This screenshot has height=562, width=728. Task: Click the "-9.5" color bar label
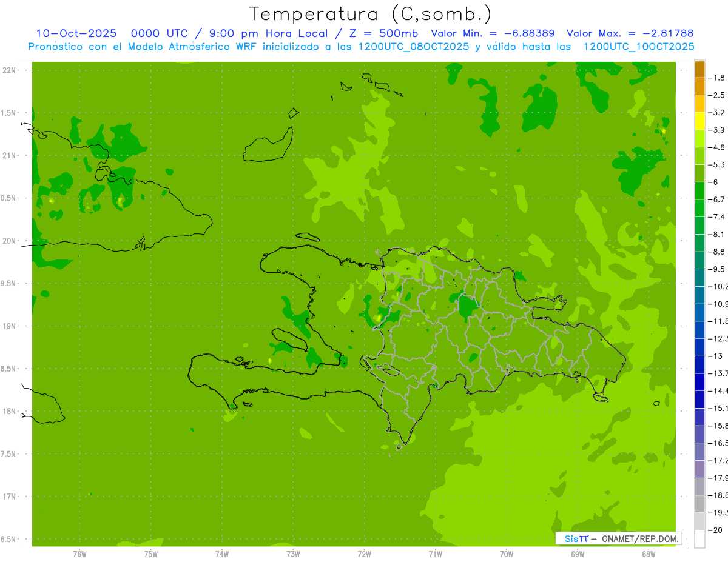point(718,269)
